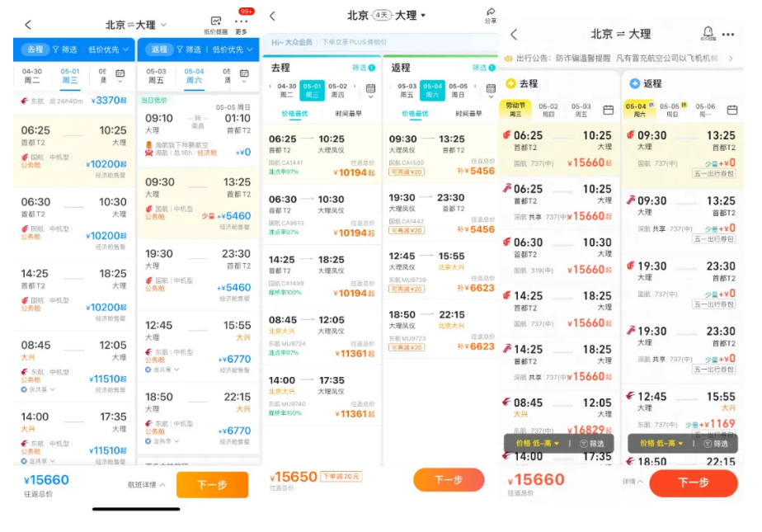Expand 详情 next to 下一步 in right app
Screen dimensions: 762x532
[633, 482]
